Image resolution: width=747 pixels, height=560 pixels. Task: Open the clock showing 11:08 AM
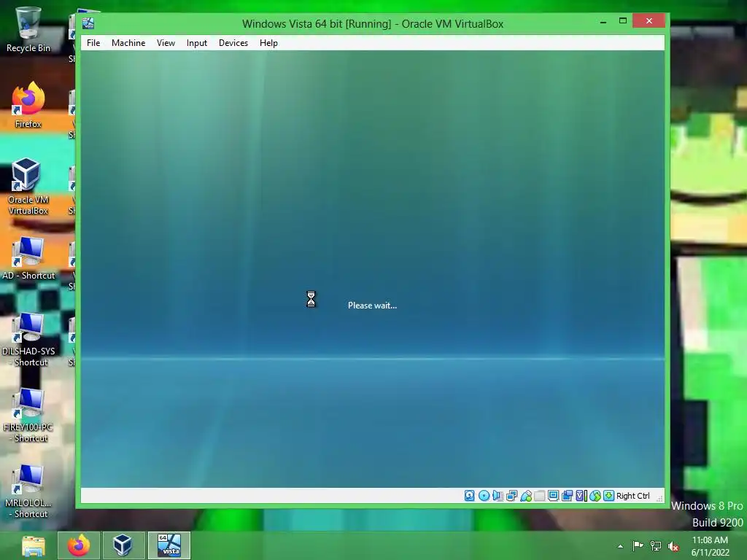click(710, 546)
